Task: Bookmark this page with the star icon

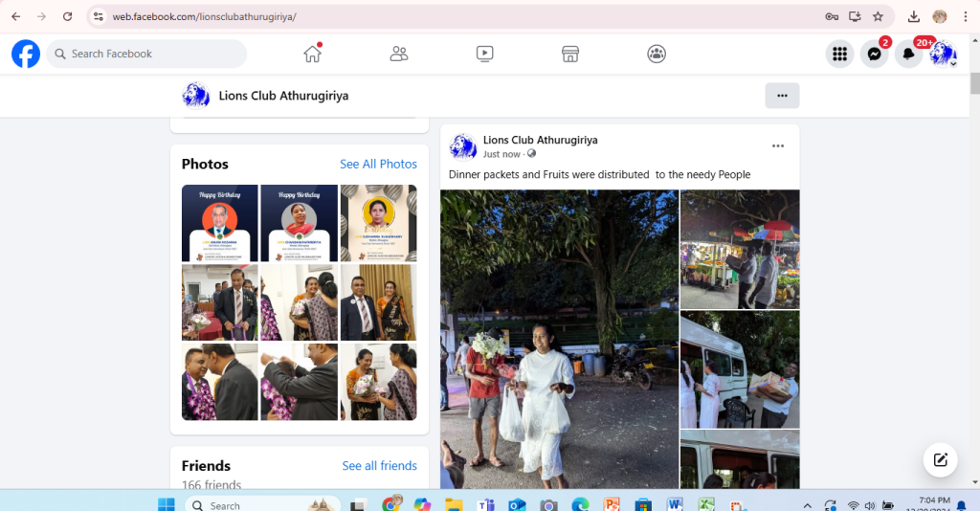Action: pyautogui.click(x=879, y=17)
